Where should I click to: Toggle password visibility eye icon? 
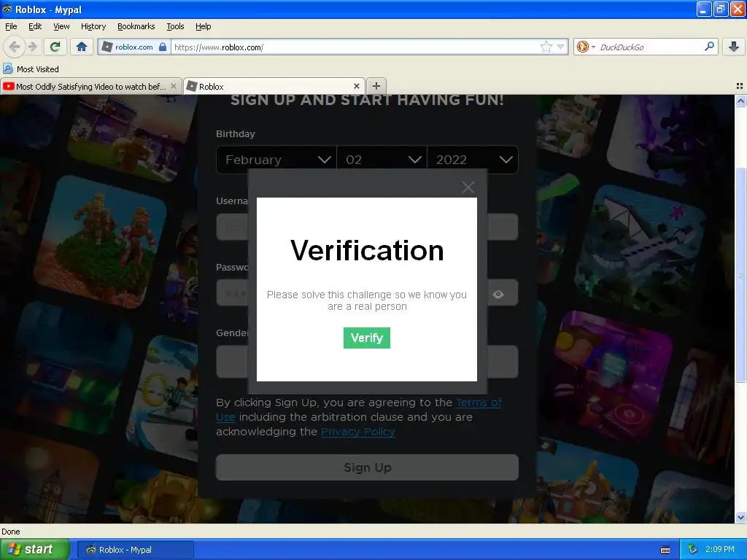click(498, 295)
